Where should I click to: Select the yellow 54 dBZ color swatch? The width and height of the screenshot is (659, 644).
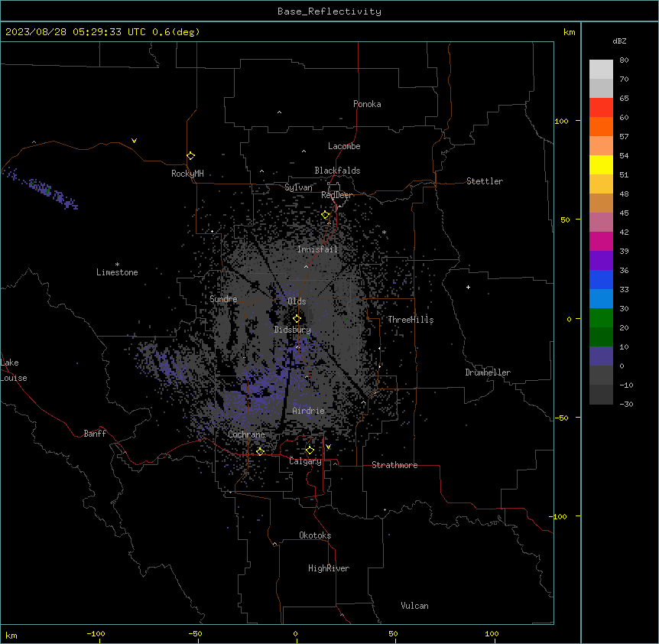601,164
